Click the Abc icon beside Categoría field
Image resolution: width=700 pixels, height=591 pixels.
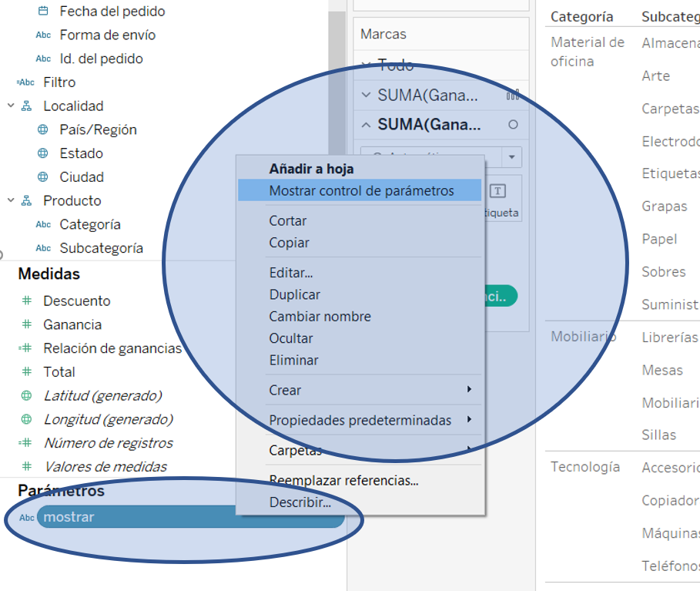[43, 224]
